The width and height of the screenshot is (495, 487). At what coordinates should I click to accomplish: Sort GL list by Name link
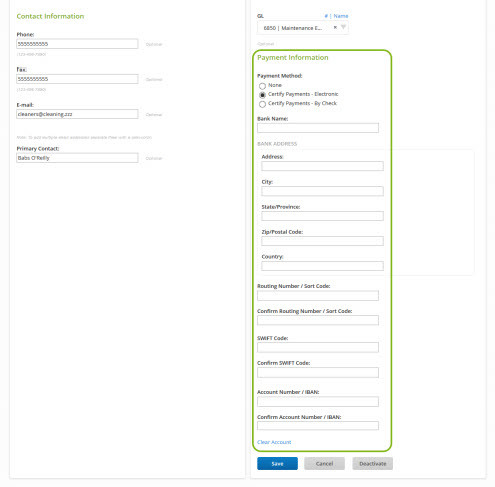(x=341, y=16)
